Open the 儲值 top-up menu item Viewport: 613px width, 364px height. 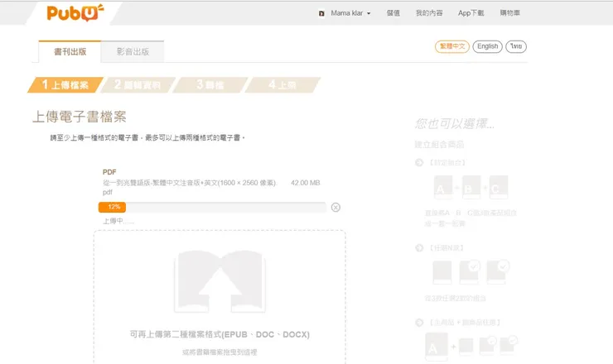[393, 13]
